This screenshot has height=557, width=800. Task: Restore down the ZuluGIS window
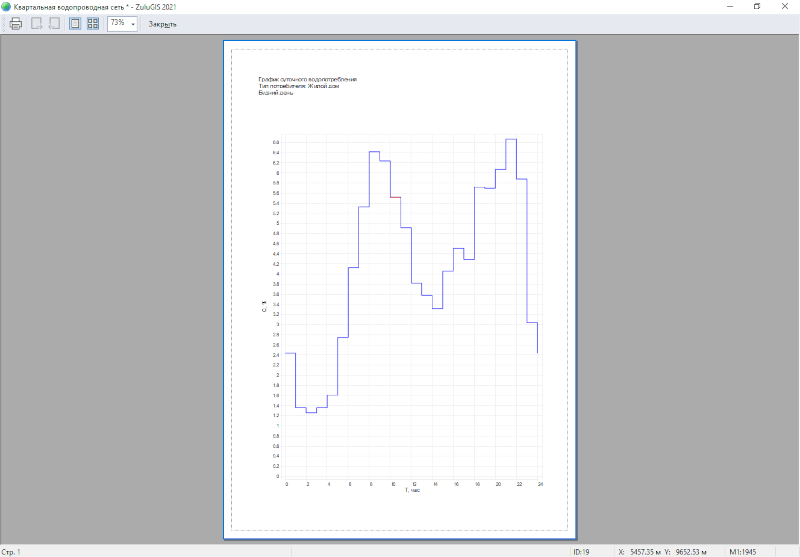[756, 6]
